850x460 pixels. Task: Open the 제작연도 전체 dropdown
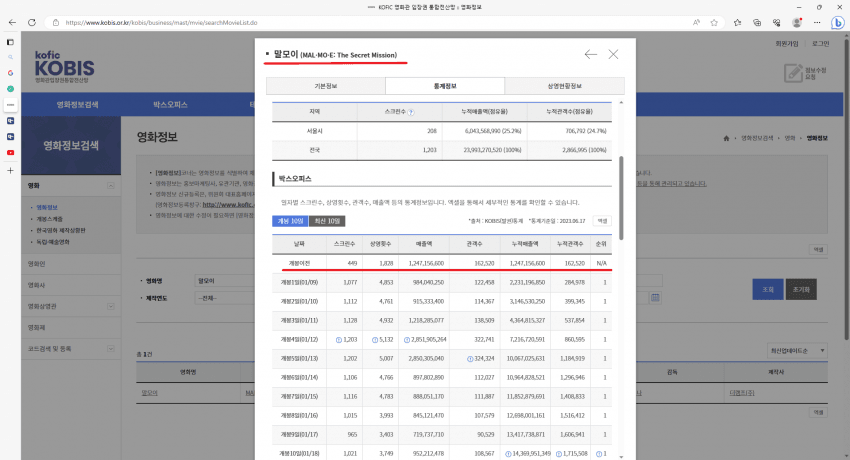coord(224,298)
